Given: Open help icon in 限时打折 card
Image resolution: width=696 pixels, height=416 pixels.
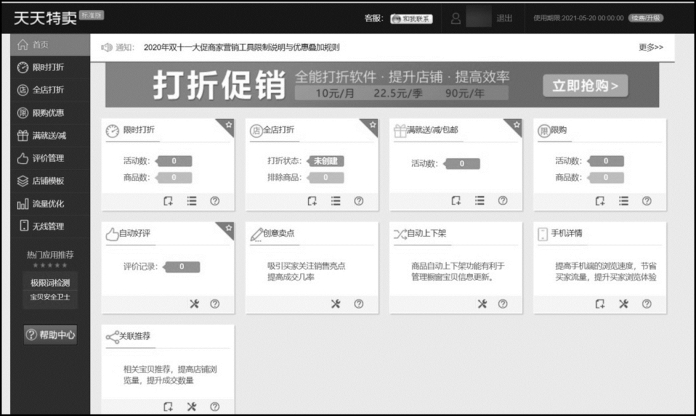Looking at the screenshot, I should 215,201.
